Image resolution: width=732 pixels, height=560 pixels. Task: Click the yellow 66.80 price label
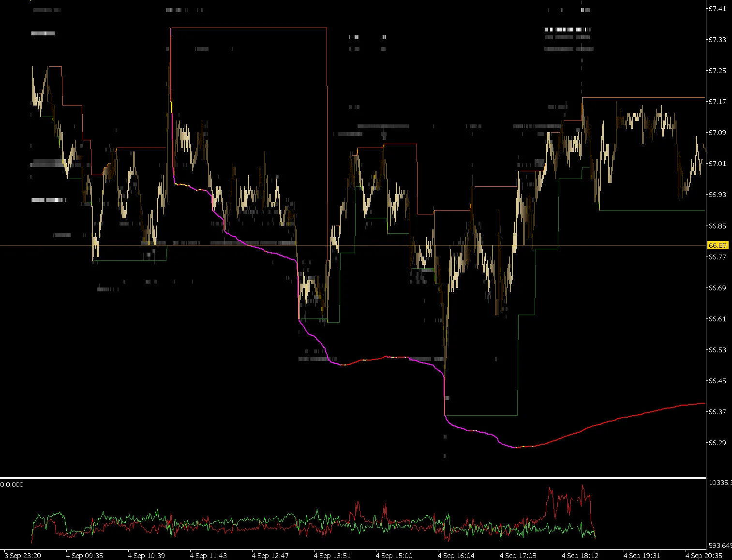pos(717,245)
